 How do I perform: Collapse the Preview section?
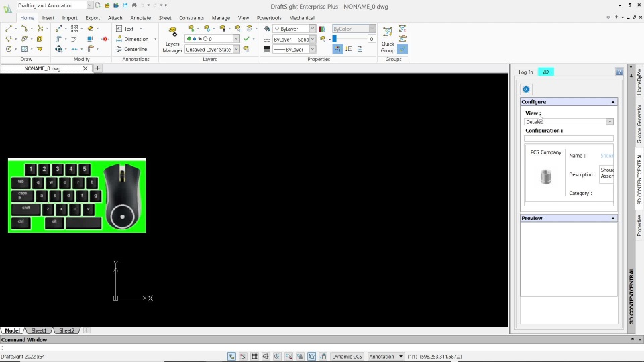point(612,218)
